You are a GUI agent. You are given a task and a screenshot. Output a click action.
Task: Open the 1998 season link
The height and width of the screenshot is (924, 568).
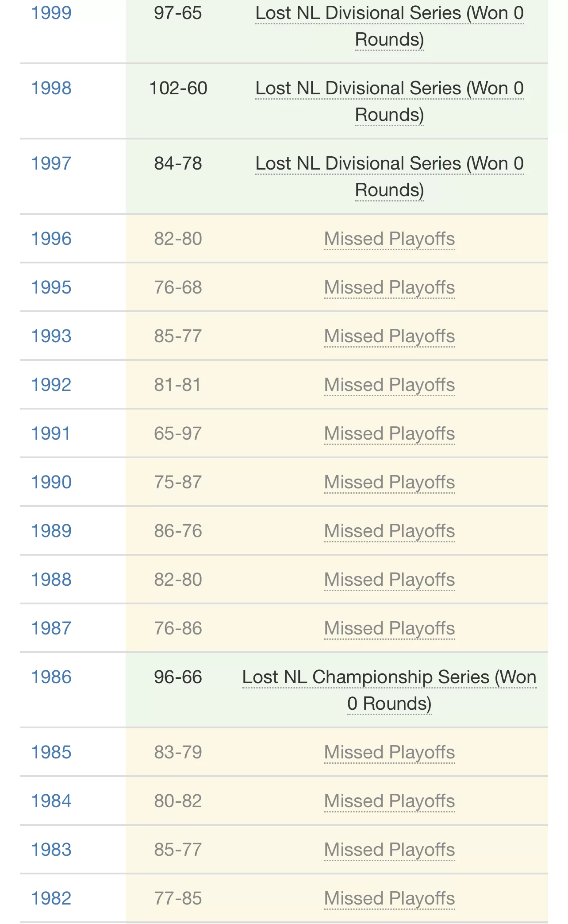click(x=51, y=88)
